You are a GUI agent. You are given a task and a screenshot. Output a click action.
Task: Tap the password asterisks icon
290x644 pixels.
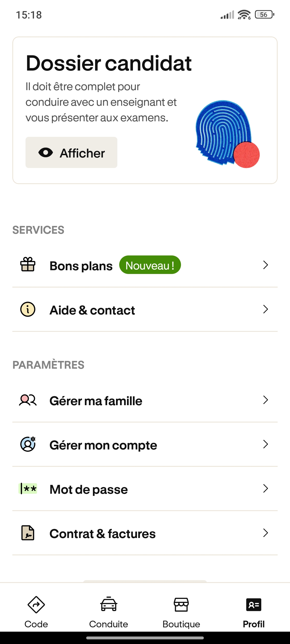(x=28, y=489)
